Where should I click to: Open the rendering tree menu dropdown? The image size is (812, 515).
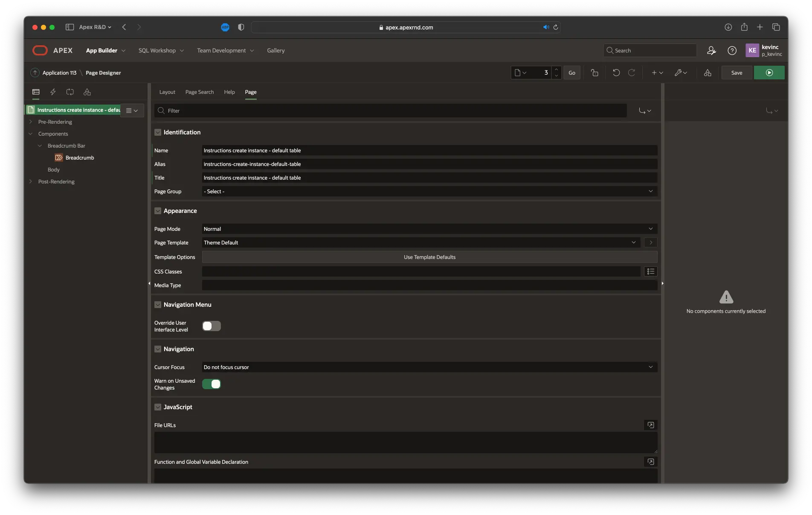[132, 111]
